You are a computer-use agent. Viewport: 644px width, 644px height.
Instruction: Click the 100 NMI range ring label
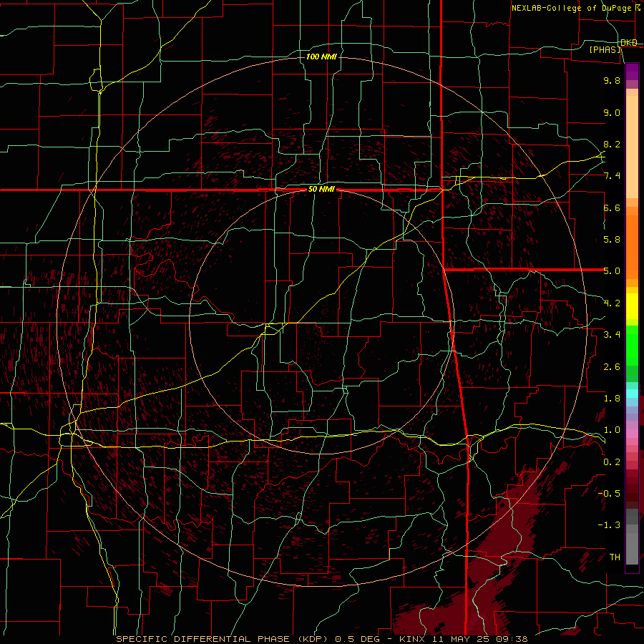pos(321,57)
